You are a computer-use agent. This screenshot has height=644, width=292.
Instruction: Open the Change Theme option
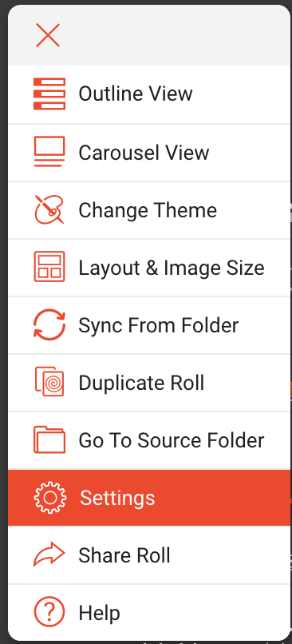point(149,210)
